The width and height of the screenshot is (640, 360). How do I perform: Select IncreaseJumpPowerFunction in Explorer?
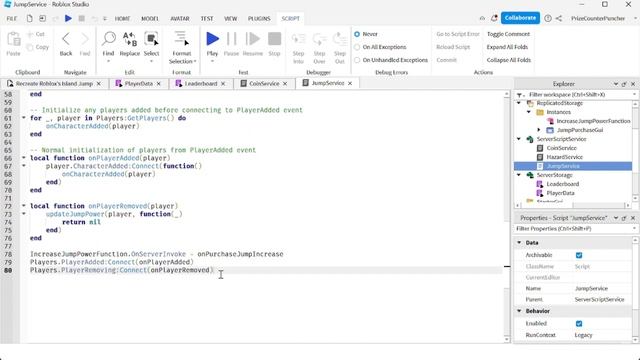[593, 121]
